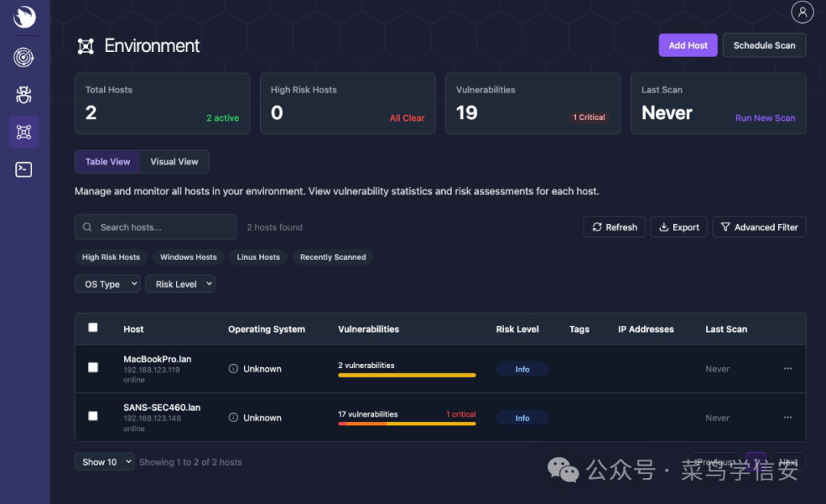Click the '2 hosts found' text

tap(275, 227)
